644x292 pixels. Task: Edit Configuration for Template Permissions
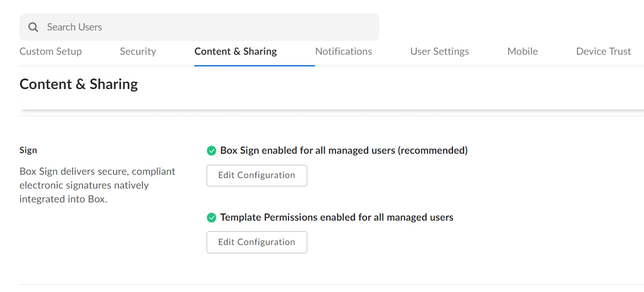(256, 242)
